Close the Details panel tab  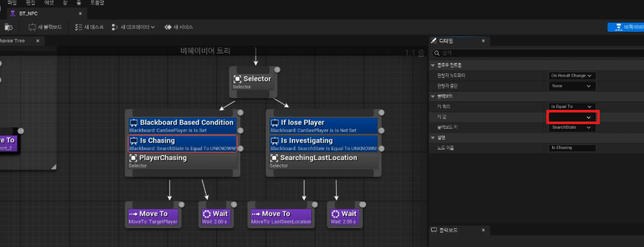point(483,41)
